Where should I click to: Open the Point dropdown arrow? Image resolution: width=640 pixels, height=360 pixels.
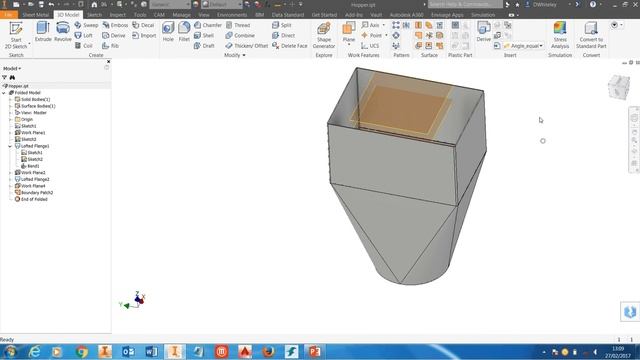coord(386,36)
